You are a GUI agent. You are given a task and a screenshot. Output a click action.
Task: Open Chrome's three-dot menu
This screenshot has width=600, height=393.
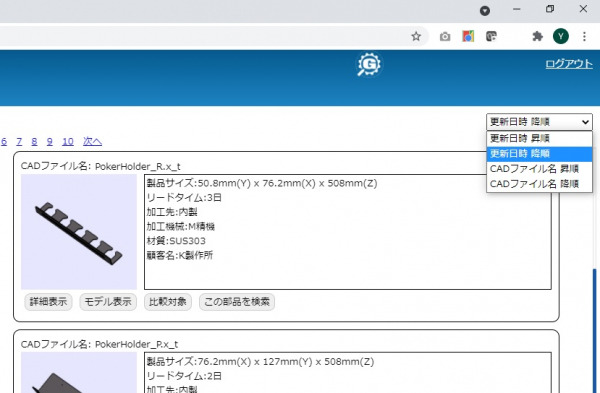(x=584, y=36)
